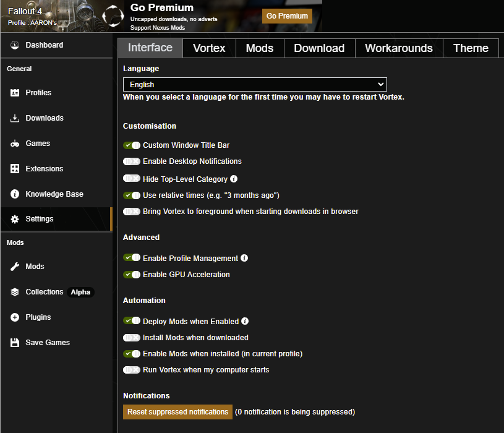Open Dashboard from the sidebar
504x433 pixels.
[45, 45]
